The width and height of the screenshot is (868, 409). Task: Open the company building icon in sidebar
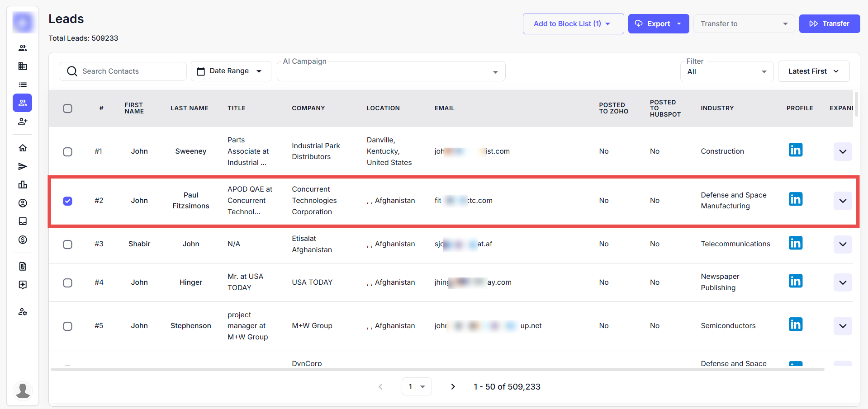click(x=23, y=66)
